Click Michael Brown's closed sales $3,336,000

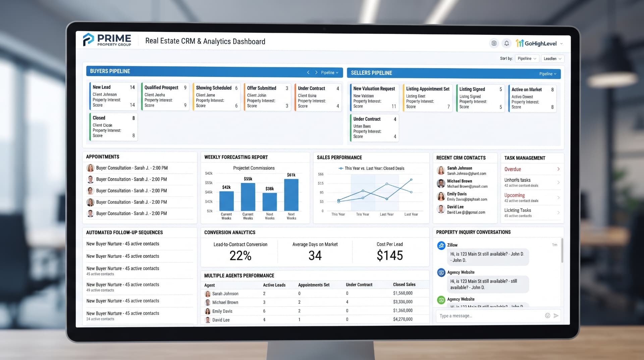coord(402,302)
